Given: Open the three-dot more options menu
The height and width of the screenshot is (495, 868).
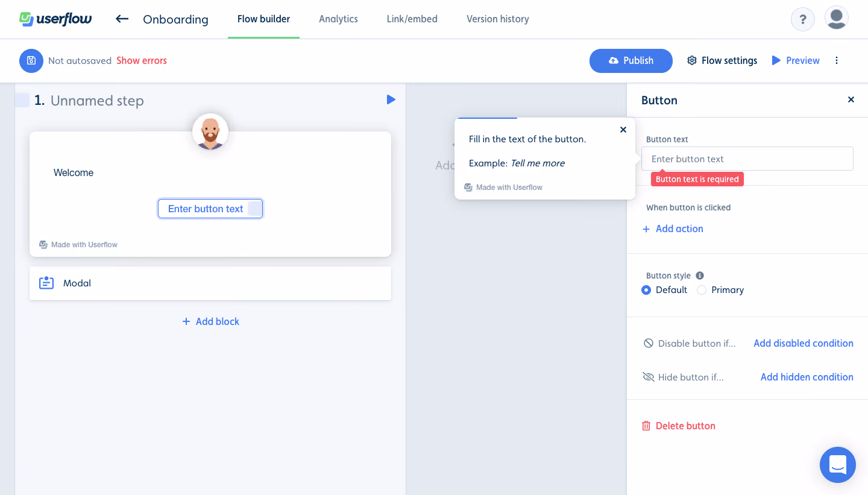Looking at the screenshot, I should pyautogui.click(x=837, y=60).
